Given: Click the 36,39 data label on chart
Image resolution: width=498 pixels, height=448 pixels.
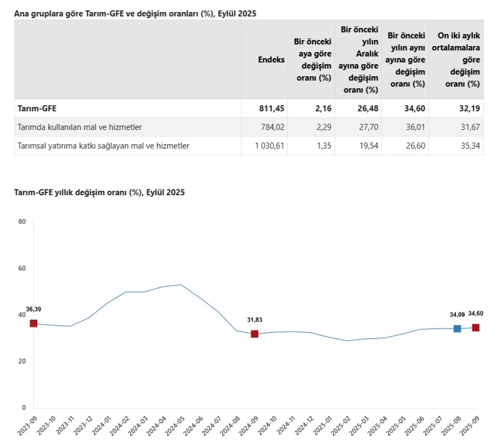Looking at the screenshot, I should pos(33,310).
